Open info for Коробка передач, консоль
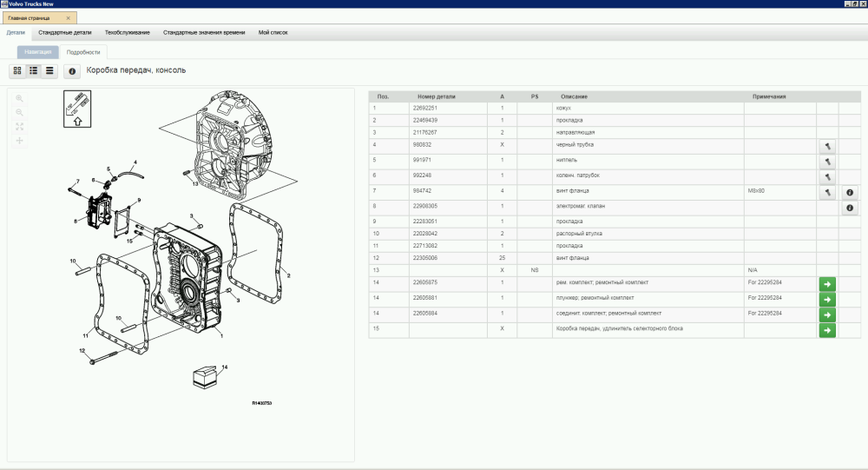 (72, 71)
